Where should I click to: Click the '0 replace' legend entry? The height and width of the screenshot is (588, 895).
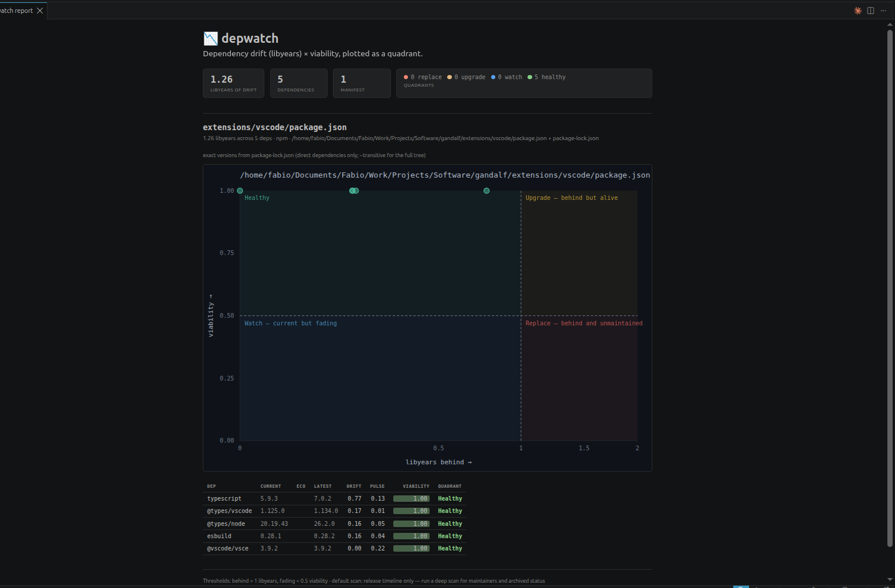point(423,77)
